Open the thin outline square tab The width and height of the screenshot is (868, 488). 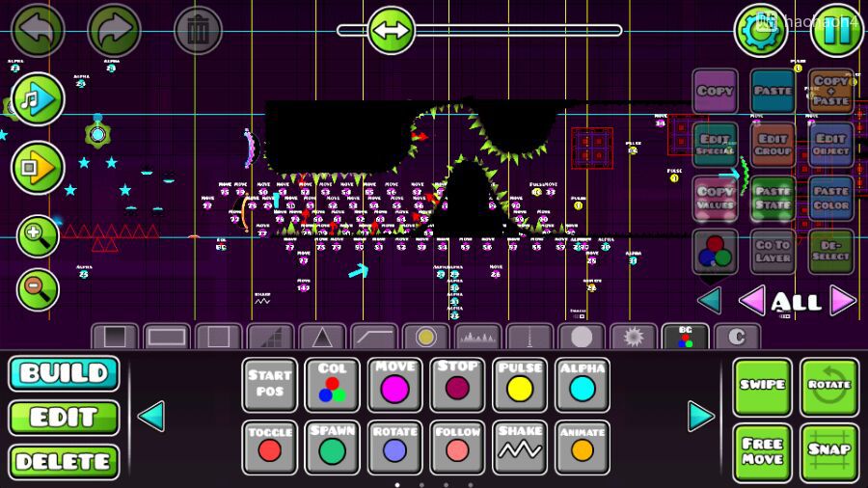219,336
